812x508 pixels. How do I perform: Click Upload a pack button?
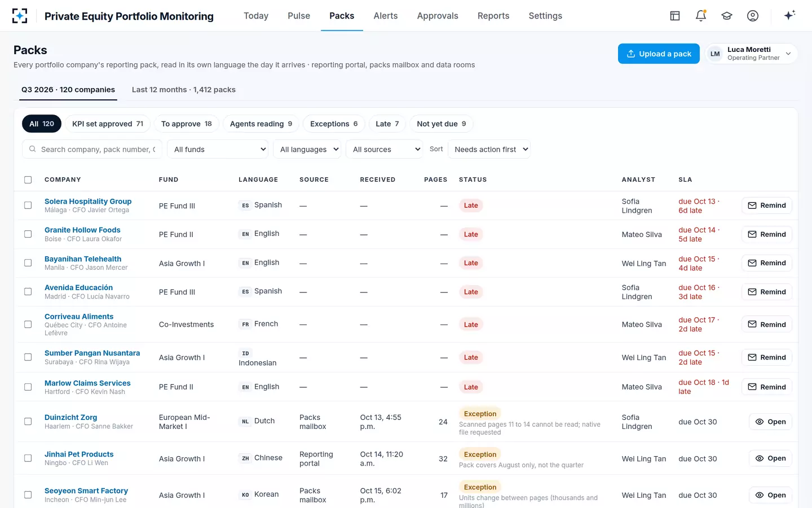pos(659,54)
